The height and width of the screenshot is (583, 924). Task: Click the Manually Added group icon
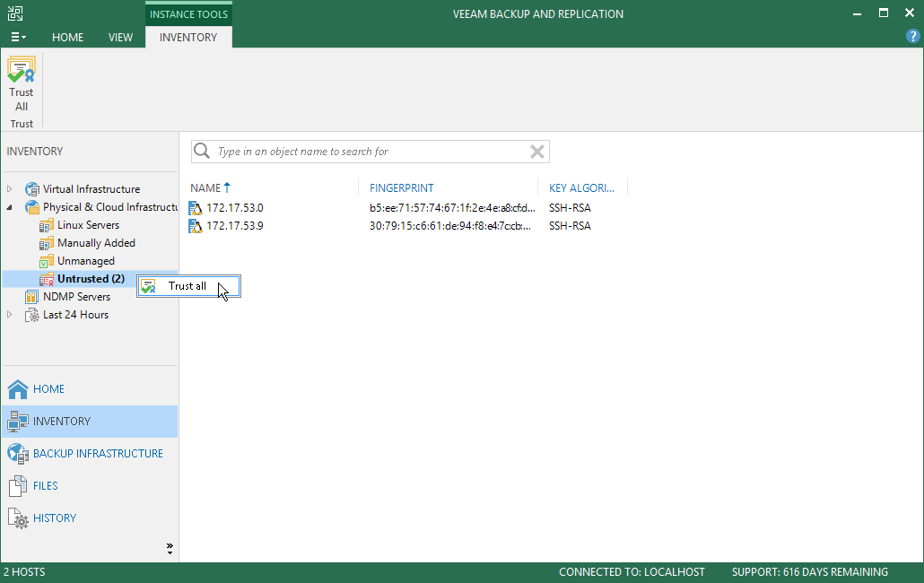click(x=47, y=243)
